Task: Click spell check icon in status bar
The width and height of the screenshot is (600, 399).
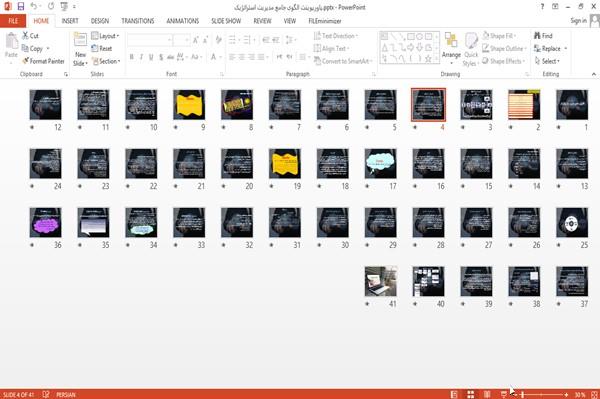Action: pos(46,394)
